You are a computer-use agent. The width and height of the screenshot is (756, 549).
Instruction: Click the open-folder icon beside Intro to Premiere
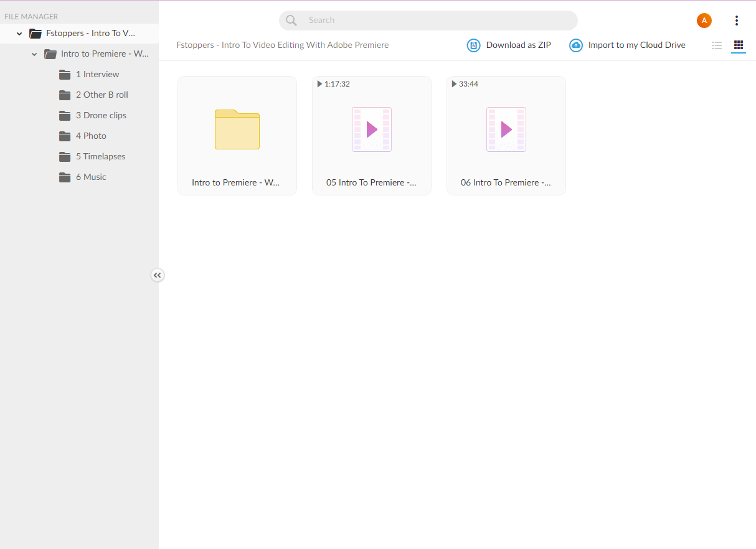point(50,54)
